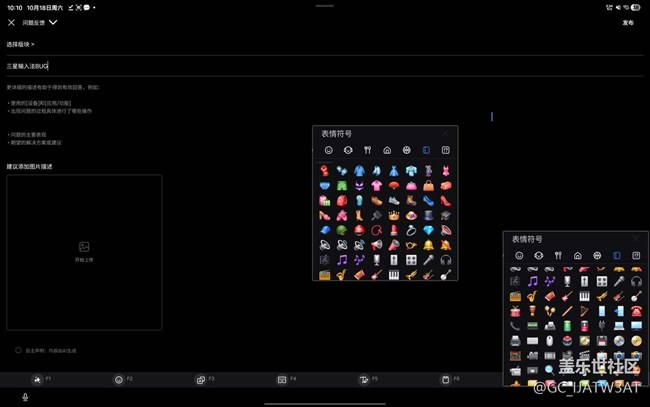Choose the yellow bell emoji in upper panel

pyautogui.click(x=428, y=244)
